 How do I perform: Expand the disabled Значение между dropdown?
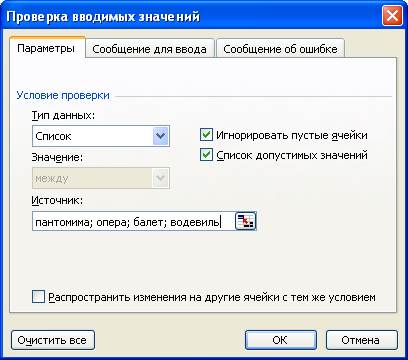[x=161, y=178]
